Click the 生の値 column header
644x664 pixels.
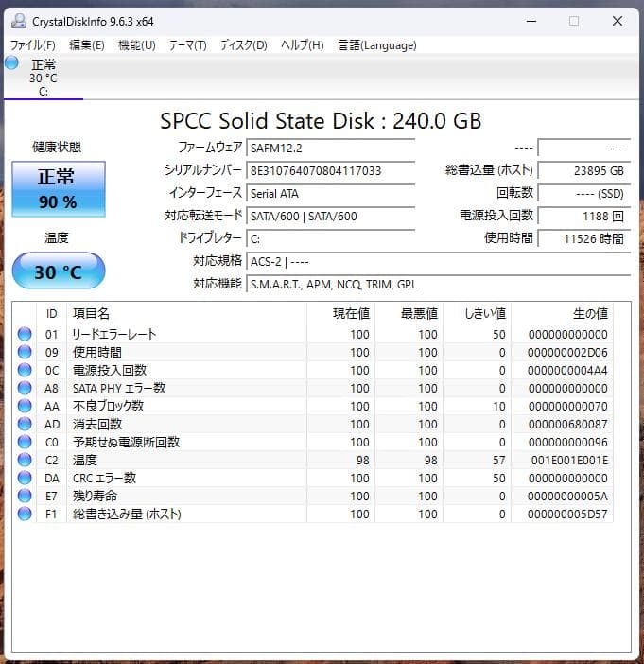[563, 314]
